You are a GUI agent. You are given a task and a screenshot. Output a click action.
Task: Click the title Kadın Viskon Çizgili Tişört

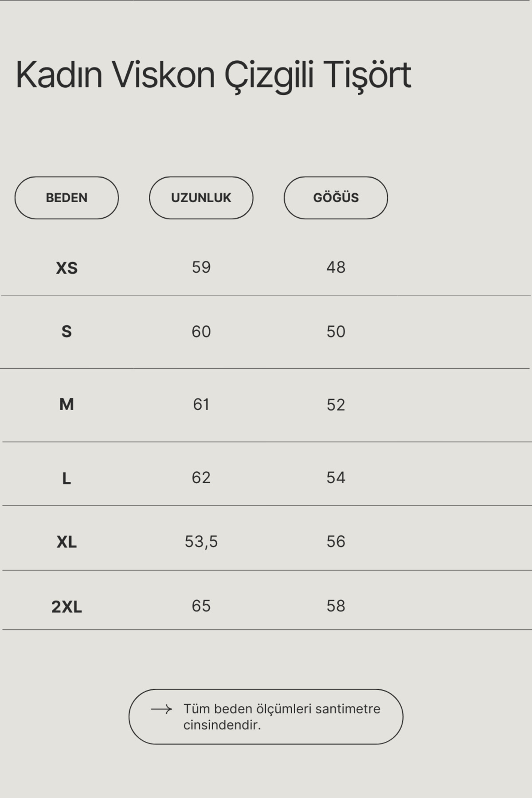point(213,75)
